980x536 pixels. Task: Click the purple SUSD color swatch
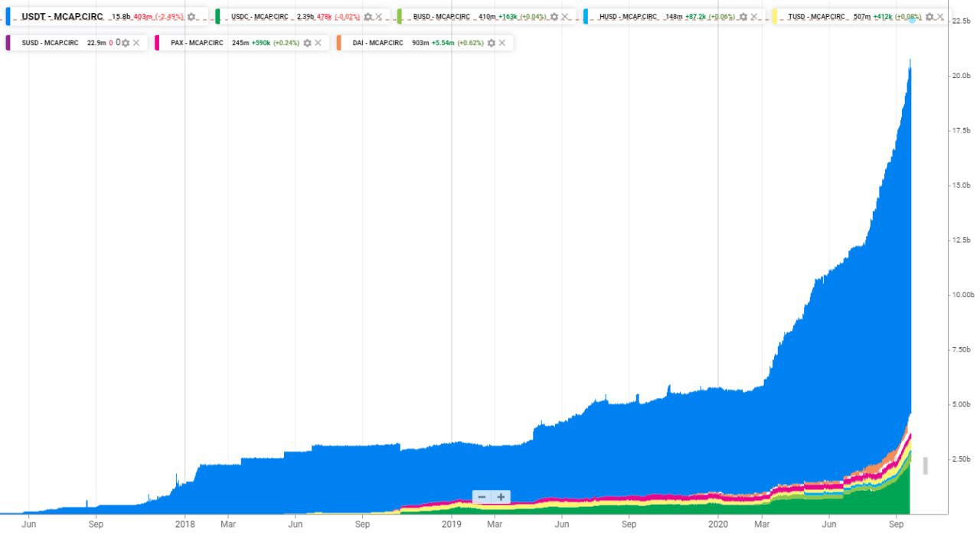tap(8, 43)
